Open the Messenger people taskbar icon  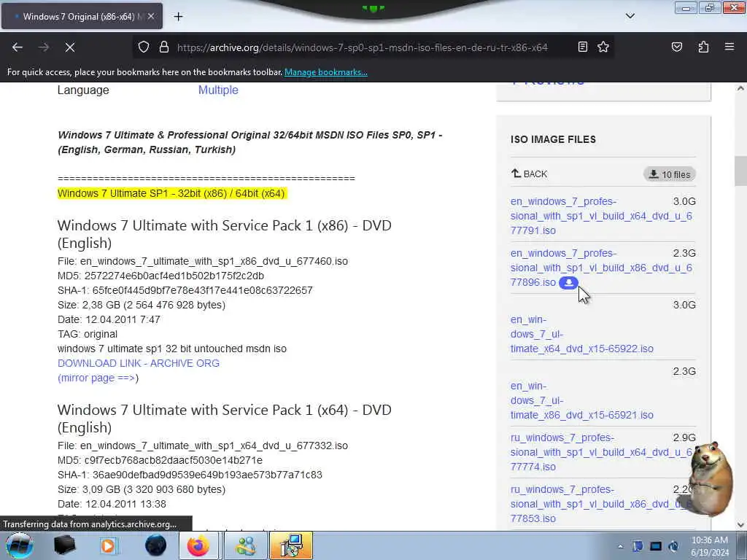245,545
